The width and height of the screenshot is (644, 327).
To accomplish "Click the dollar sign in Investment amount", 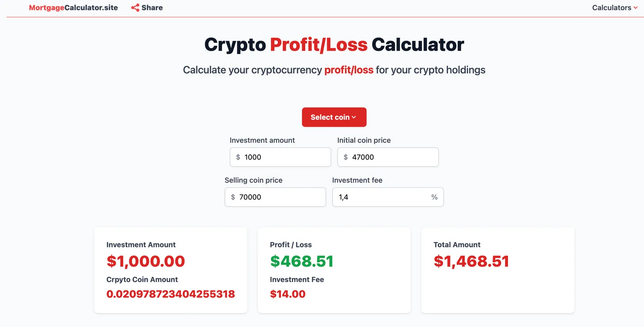I will click(238, 157).
